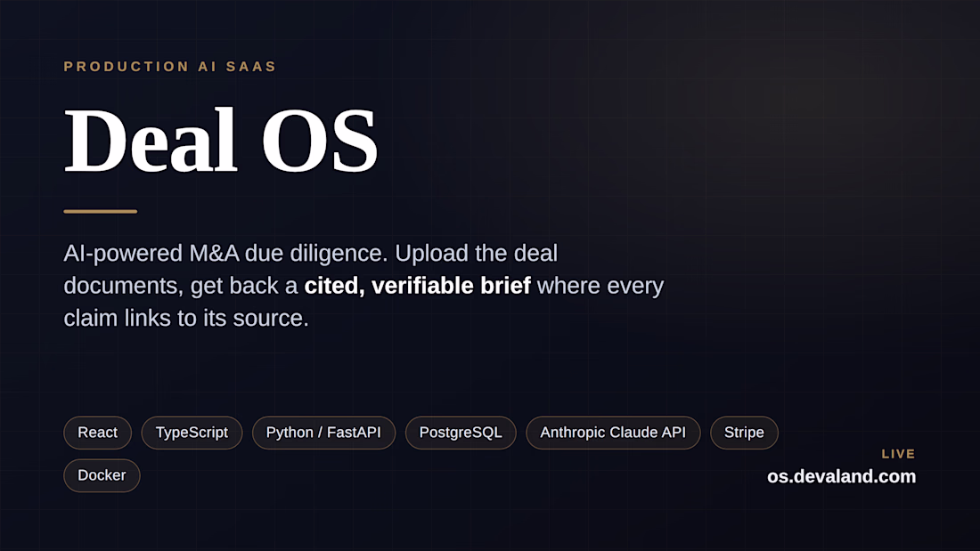Click the 'OS' in the title

coord(319,140)
